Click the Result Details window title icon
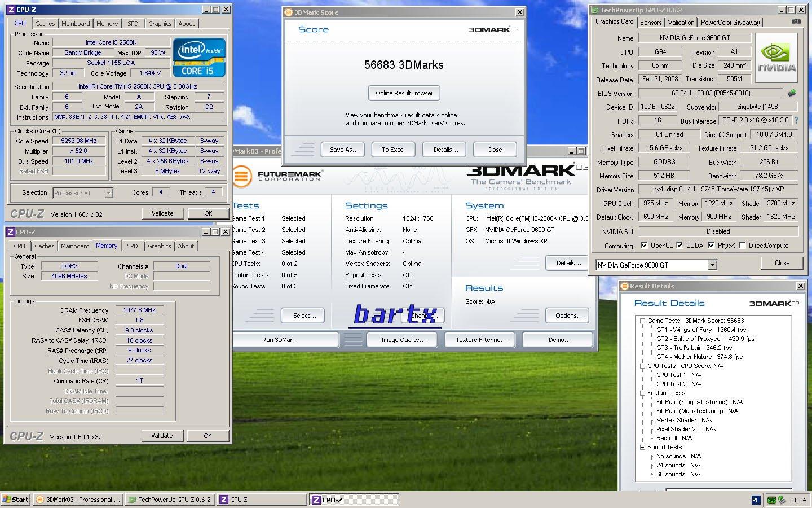 pos(624,286)
